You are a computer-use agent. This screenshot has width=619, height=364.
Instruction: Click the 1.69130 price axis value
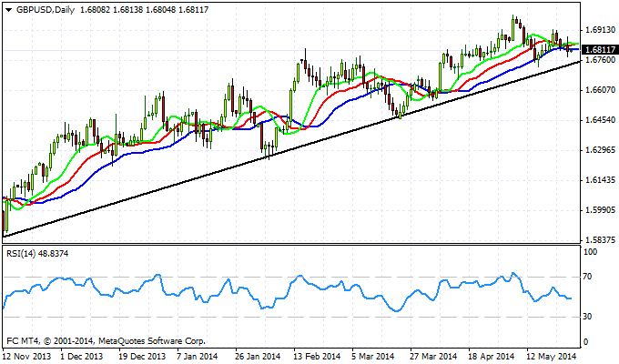pos(601,30)
